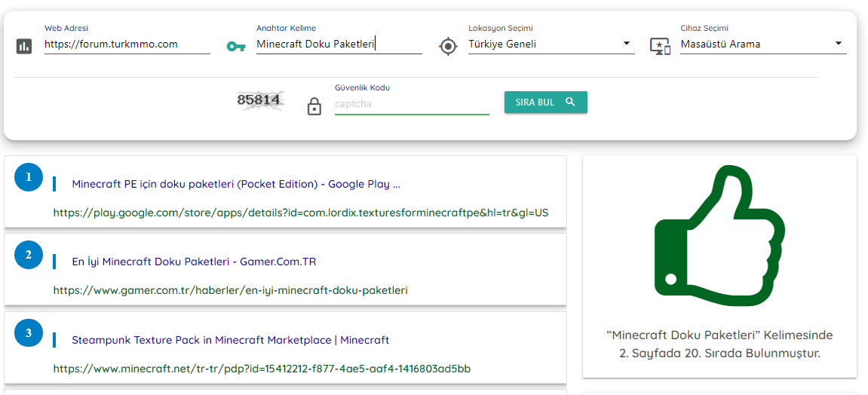Click the blue number 3 result badge
Viewport: 868px width, 395px height.
[x=29, y=333]
